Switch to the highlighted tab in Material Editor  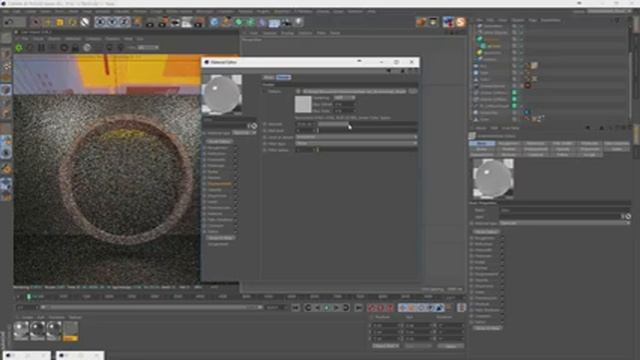click(x=283, y=77)
